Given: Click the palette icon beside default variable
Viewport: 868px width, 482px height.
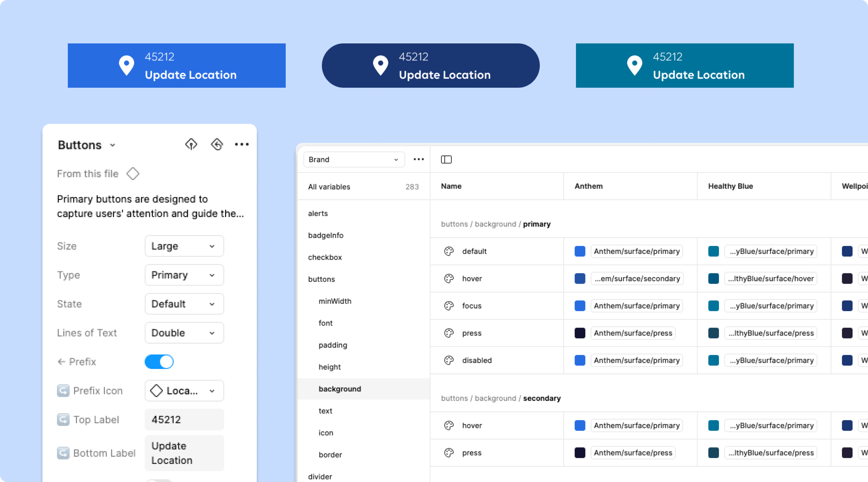Looking at the screenshot, I should [x=449, y=251].
